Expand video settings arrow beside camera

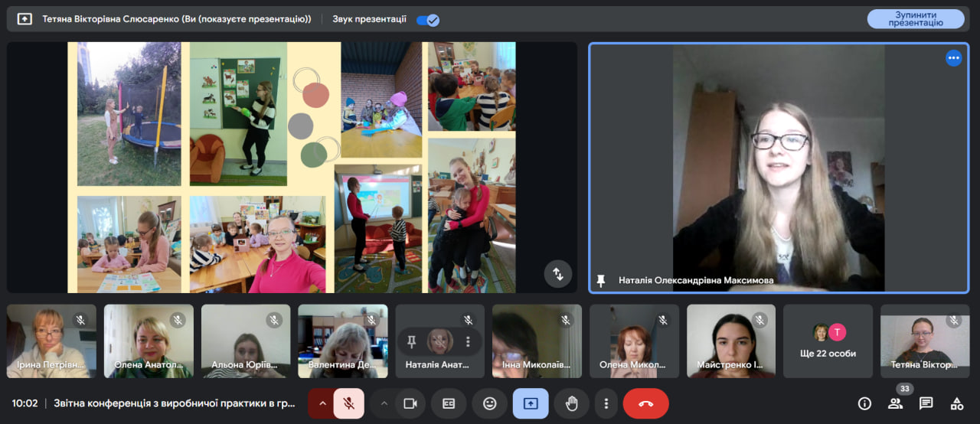(x=384, y=403)
